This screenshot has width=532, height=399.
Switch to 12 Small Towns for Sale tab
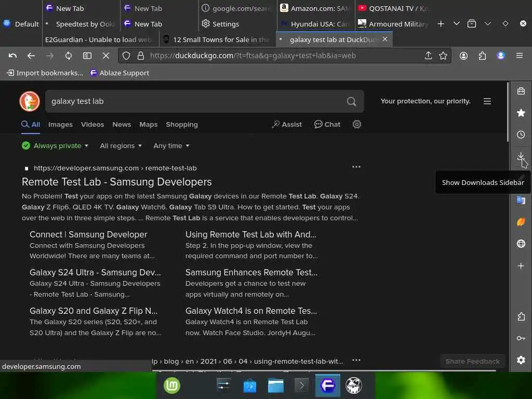coord(218,39)
